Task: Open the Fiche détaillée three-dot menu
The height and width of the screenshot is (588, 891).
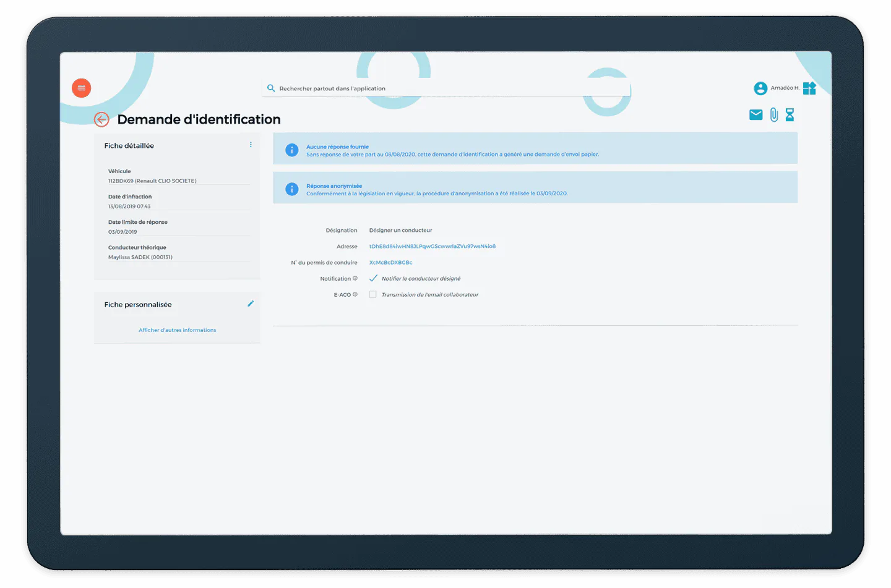Action: [x=251, y=145]
